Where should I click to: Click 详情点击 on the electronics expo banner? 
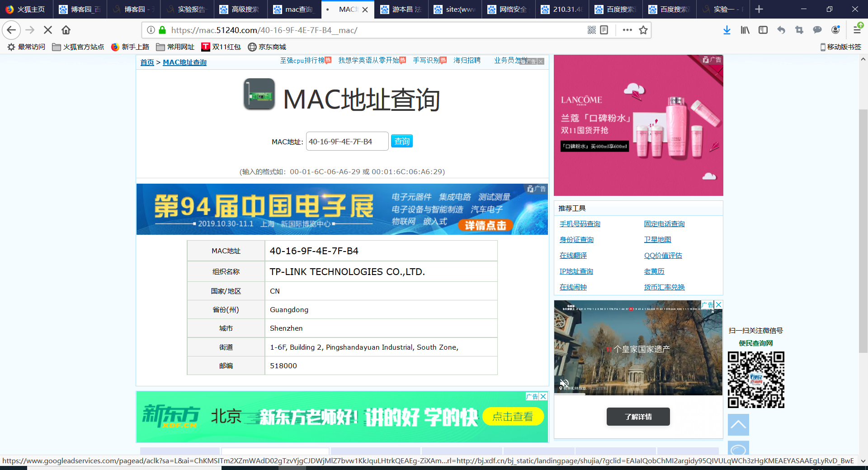(486, 225)
